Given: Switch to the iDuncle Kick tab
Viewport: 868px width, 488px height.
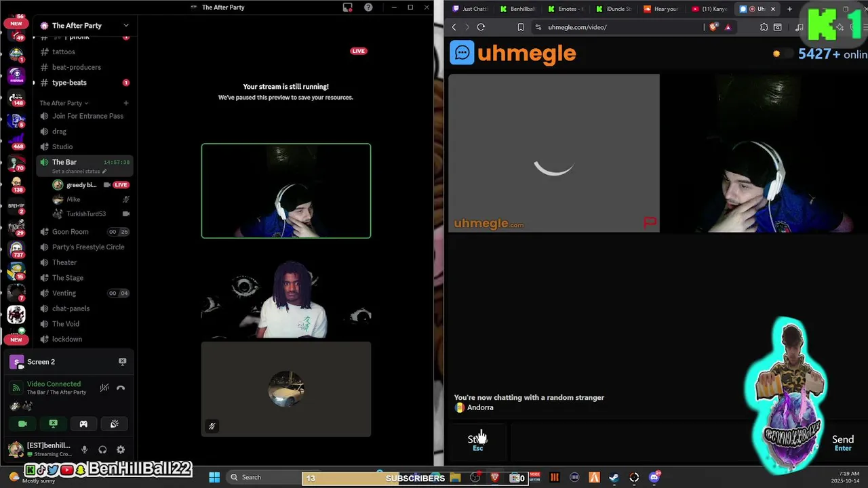Looking at the screenshot, I should pyautogui.click(x=615, y=9).
